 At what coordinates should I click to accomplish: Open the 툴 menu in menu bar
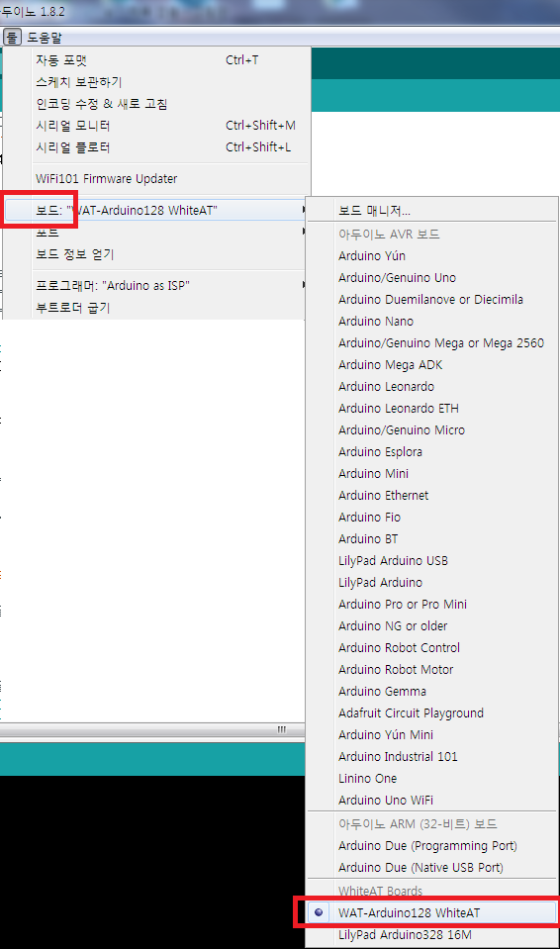tap(12, 37)
